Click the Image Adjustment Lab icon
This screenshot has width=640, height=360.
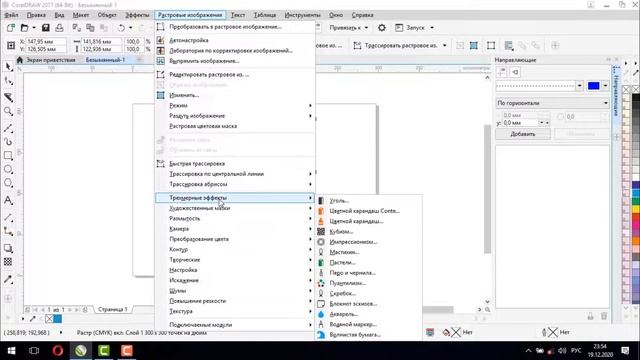[161, 51]
